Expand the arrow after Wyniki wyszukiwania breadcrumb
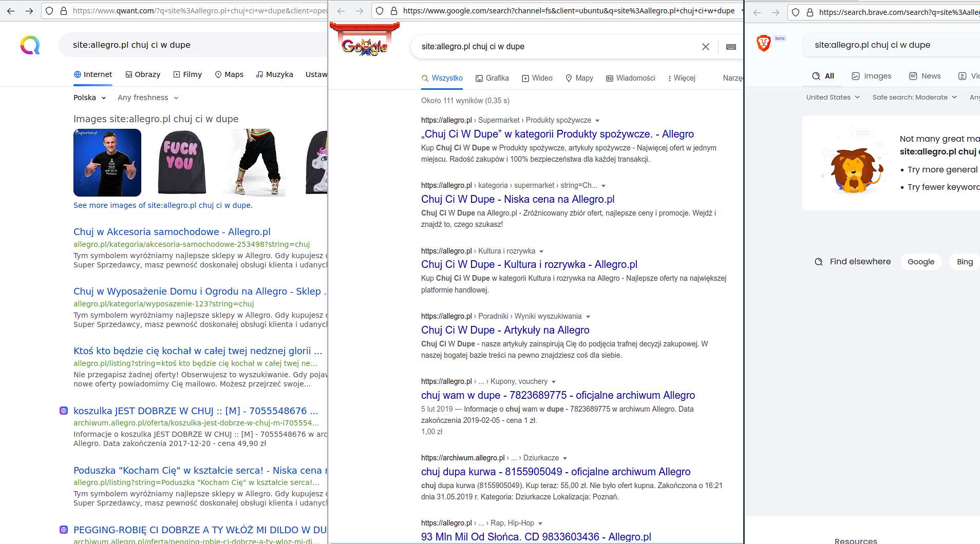This screenshot has width=980, height=544. (x=588, y=317)
